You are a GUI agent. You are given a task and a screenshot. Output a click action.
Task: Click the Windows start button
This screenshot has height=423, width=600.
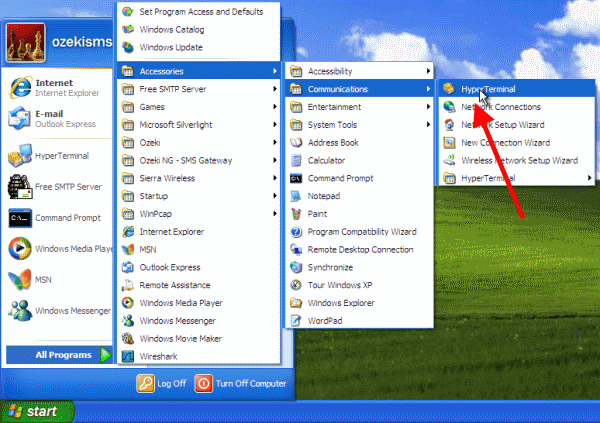(37, 412)
